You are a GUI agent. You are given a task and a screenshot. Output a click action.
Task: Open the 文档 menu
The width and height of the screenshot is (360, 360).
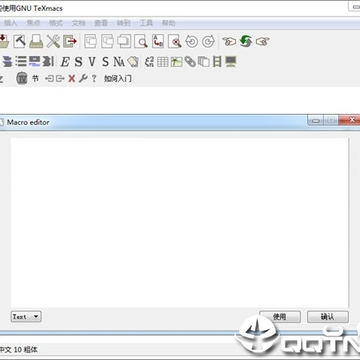pyautogui.click(x=78, y=23)
